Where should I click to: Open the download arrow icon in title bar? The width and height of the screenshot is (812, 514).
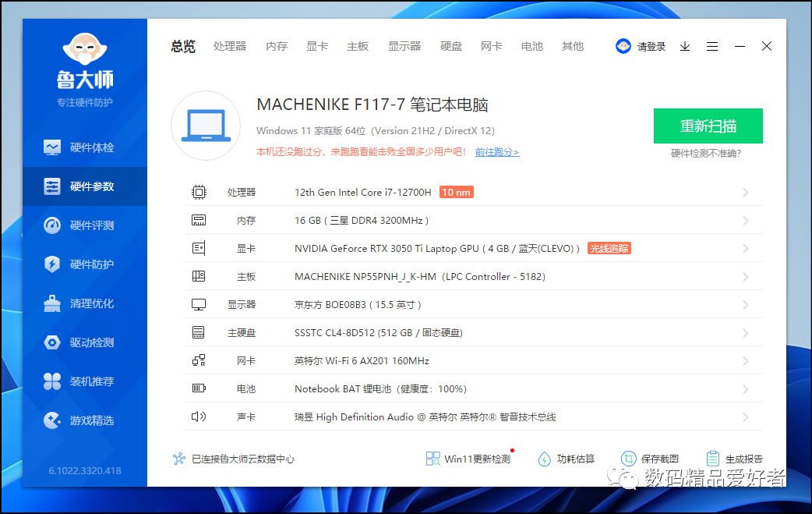685,47
